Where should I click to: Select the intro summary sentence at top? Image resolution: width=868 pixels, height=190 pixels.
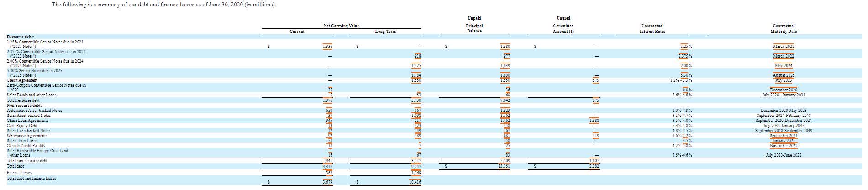(164, 5)
